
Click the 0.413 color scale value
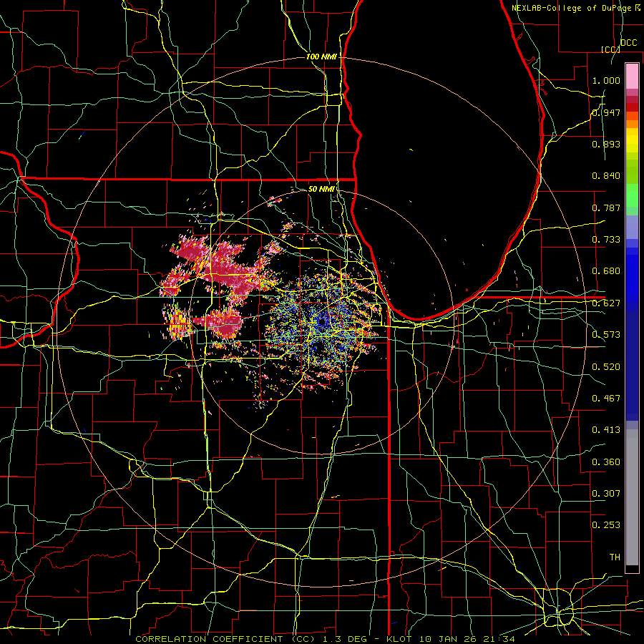coord(606,430)
